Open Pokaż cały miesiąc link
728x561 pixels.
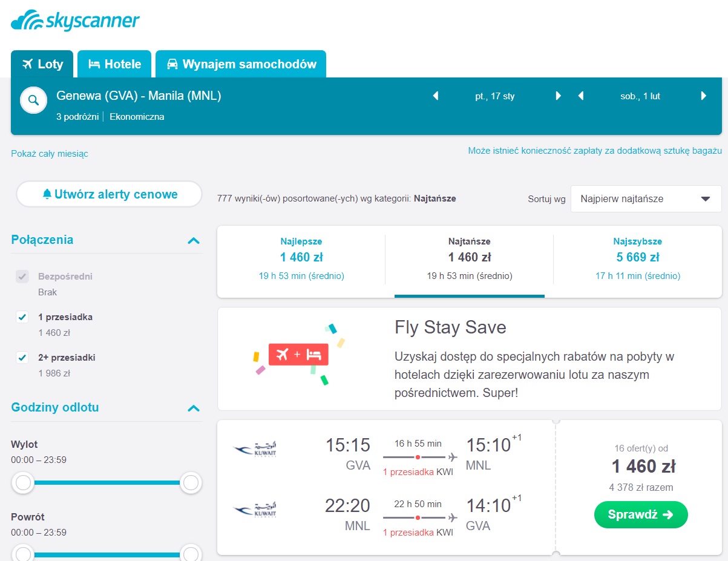click(50, 154)
